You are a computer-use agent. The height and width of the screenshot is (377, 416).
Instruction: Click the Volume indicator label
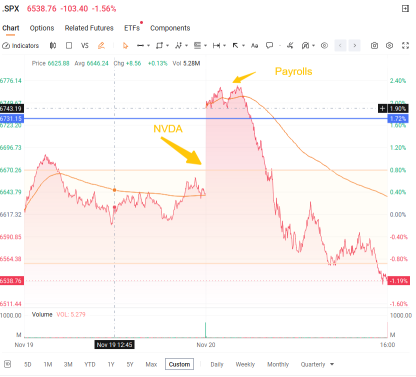click(x=42, y=314)
